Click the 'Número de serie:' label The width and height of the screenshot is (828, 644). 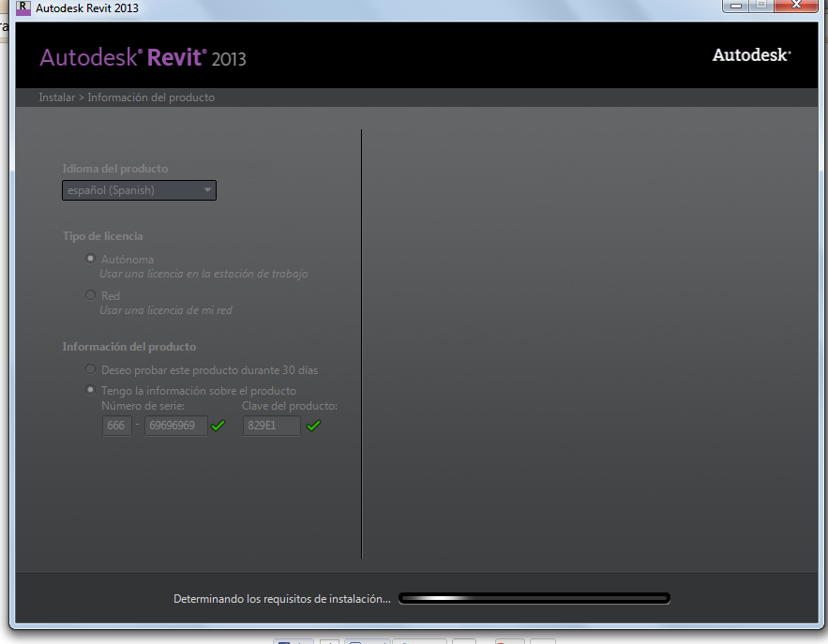[x=143, y=406]
